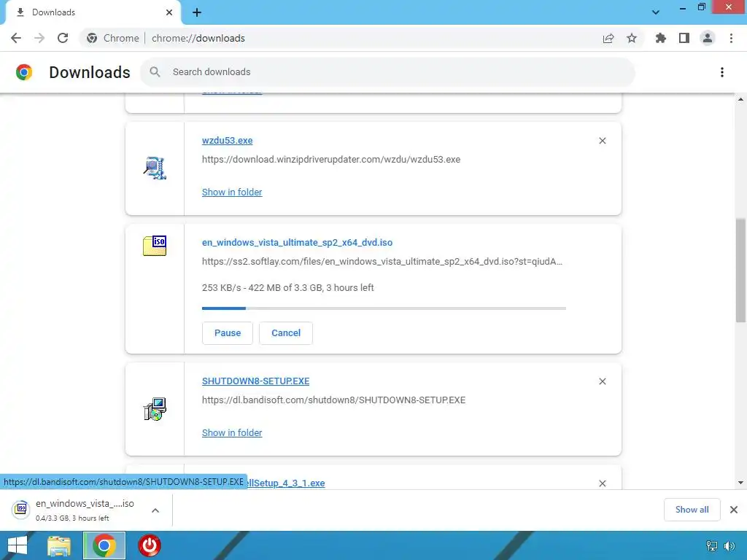Click the wzdu53.exe source URL text
The image size is (747, 560).
coord(331,160)
